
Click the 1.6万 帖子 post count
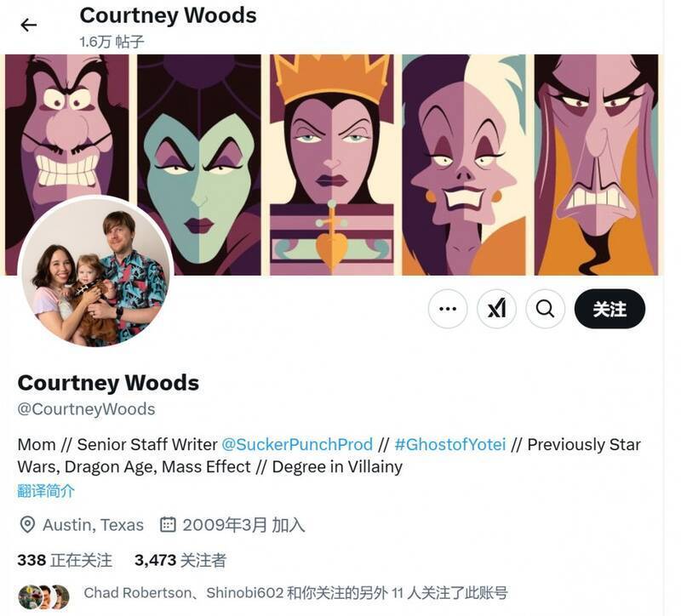click(112, 41)
